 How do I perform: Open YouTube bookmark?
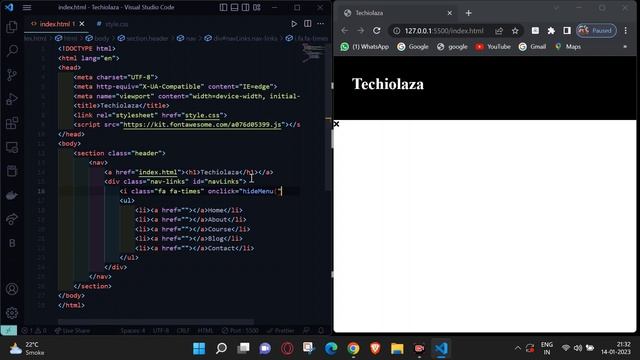(x=493, y=47)
